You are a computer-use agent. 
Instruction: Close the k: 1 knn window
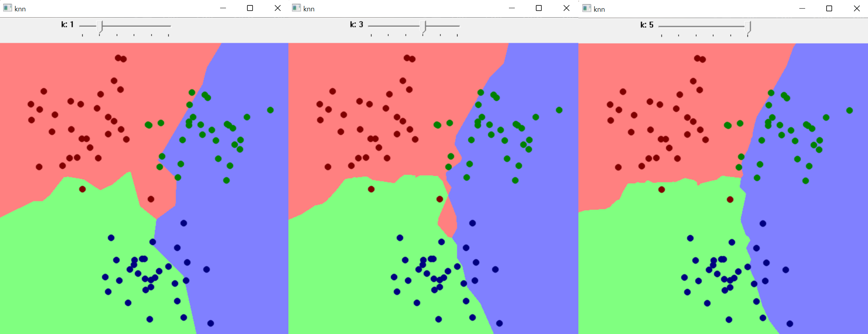pos(277,8)
